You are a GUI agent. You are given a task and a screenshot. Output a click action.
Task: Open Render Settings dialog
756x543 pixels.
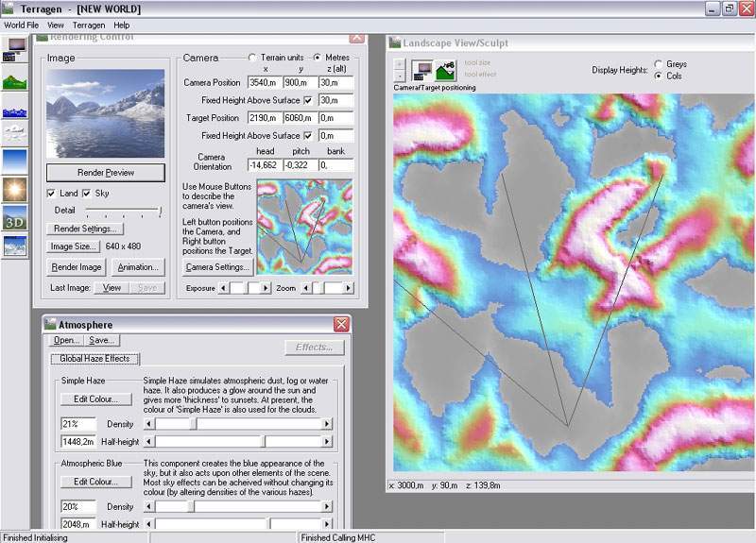tap(86, 229)
